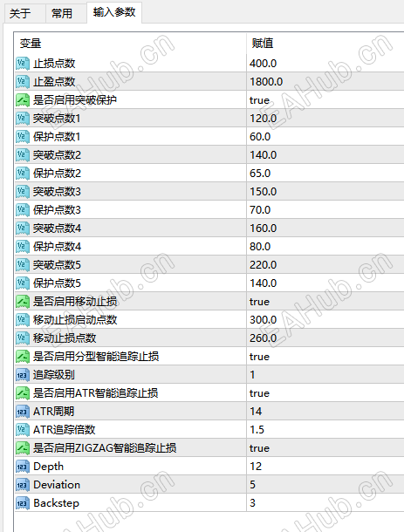Click the icon beside 保护点数3
The width and height of the screenshot is (404, 532).
pyautogui.click(x=23, y=210)
